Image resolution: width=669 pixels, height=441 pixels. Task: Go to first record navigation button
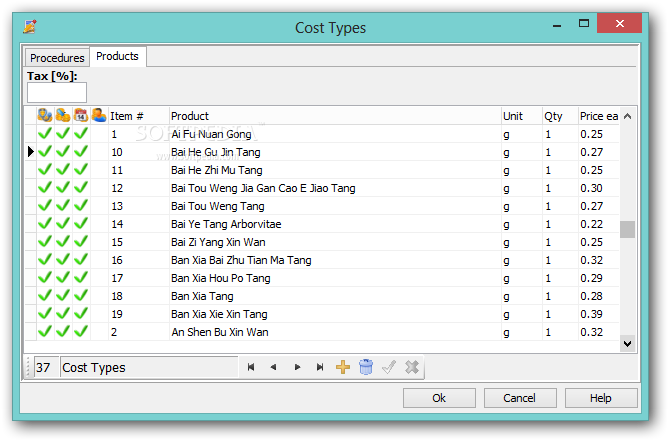click(251, 367)
